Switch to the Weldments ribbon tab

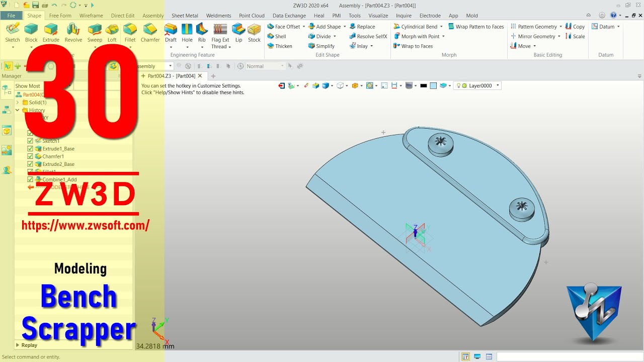click(x=218, y=16)
